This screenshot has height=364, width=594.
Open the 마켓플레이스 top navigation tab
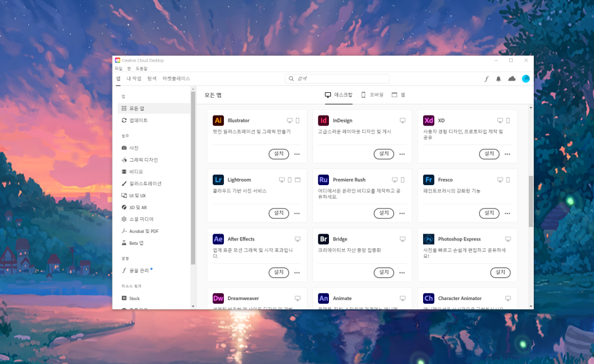176,79
